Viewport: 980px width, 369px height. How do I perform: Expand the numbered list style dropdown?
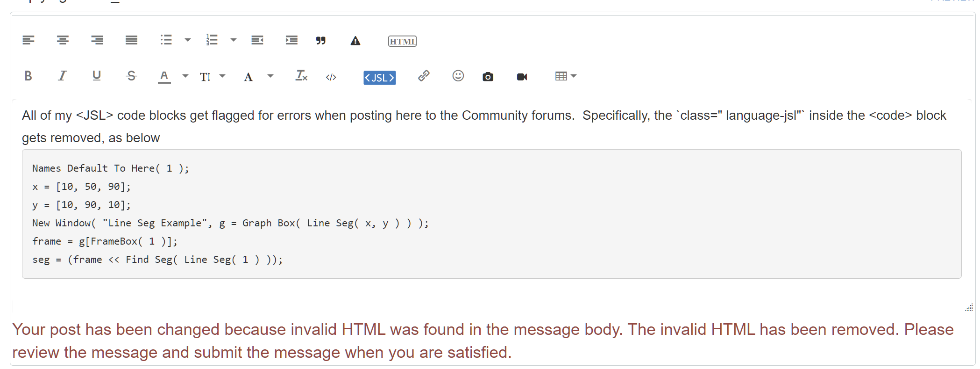click(x=234, y=40)
